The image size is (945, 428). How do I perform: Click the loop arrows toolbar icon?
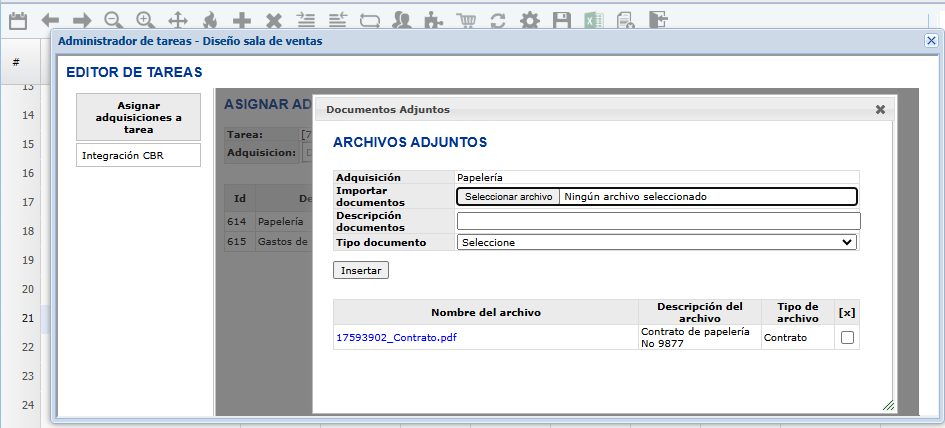click(x=369, y=21)
